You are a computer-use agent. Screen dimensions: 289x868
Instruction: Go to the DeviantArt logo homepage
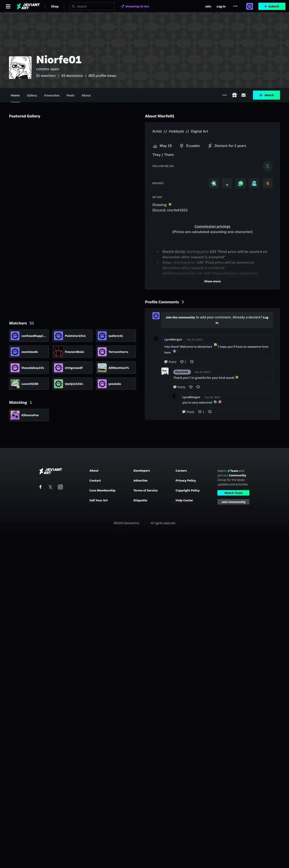click(28, 6)
